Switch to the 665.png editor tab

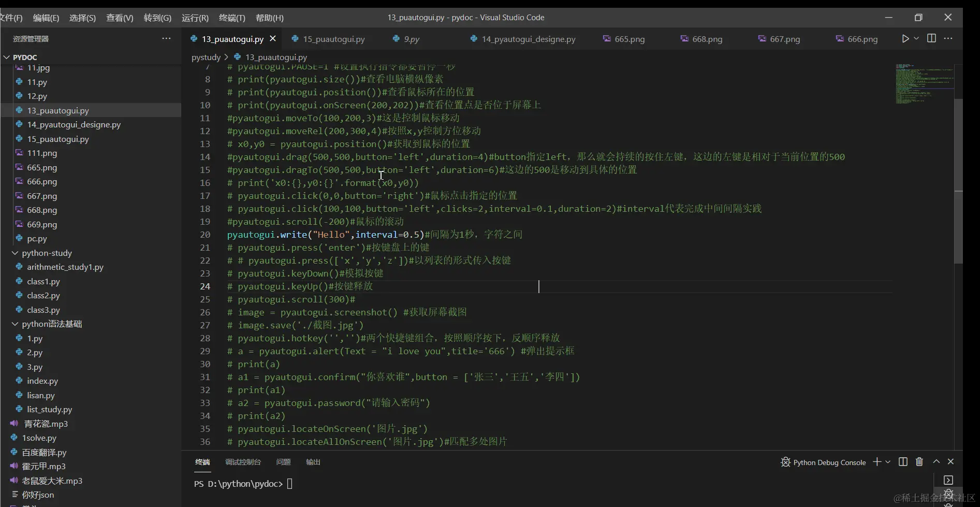tap(630, 39)
